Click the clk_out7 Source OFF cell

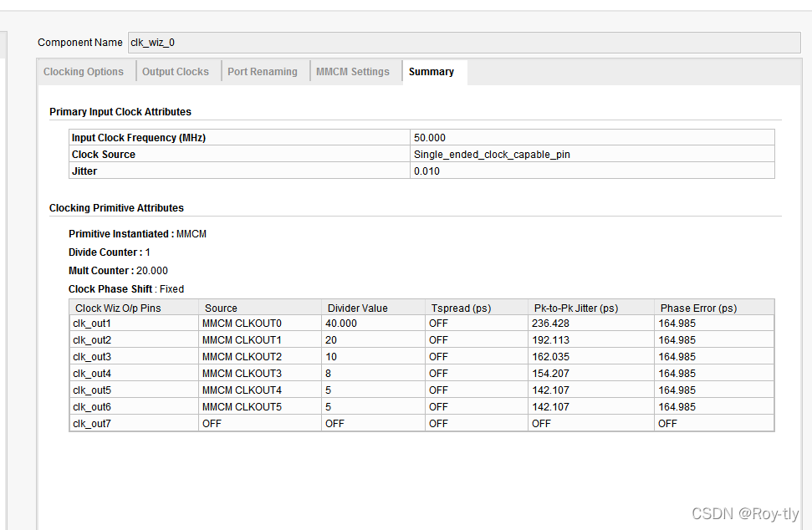[x=260, y=423]
